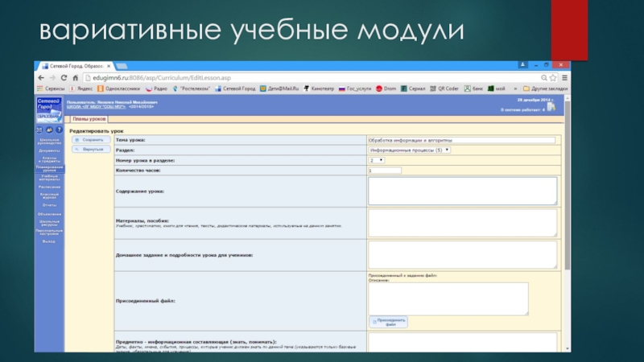Click the magnifier icon in the address bar
Screen dimensions: 644x362
pos(544,77)
